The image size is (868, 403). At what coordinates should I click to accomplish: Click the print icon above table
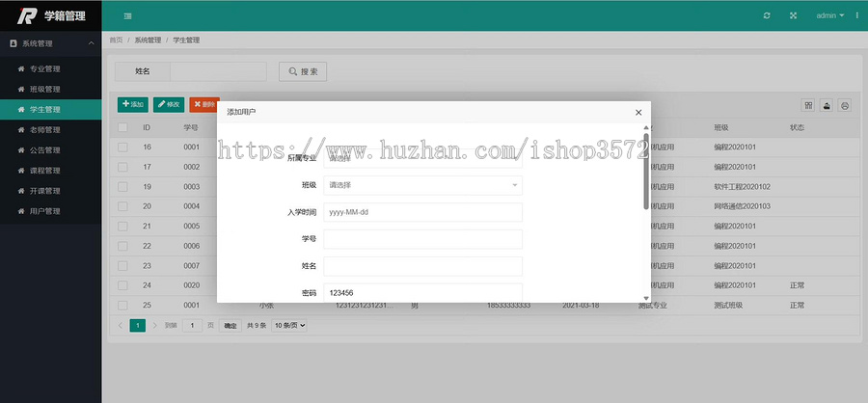pyautogui.click(x=845, y=105)
